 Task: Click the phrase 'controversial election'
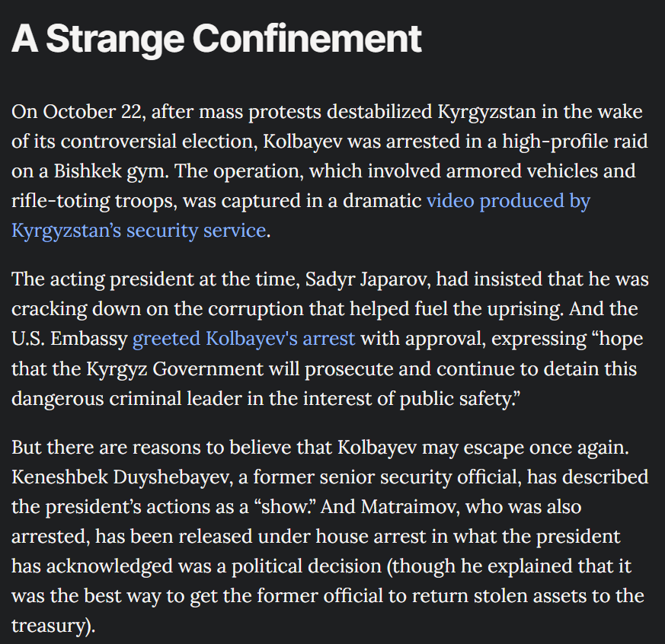pyautogui.click(x=158, y=142)
